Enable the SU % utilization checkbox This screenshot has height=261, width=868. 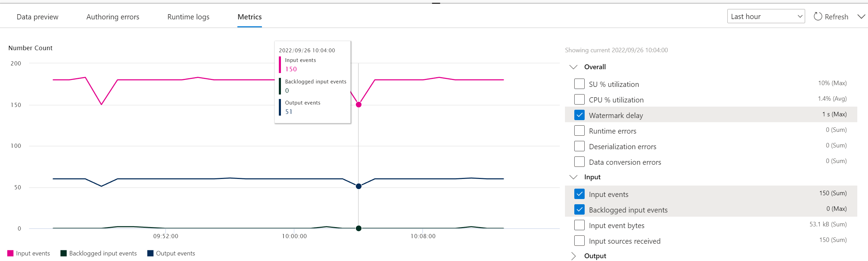coord(579,84)
